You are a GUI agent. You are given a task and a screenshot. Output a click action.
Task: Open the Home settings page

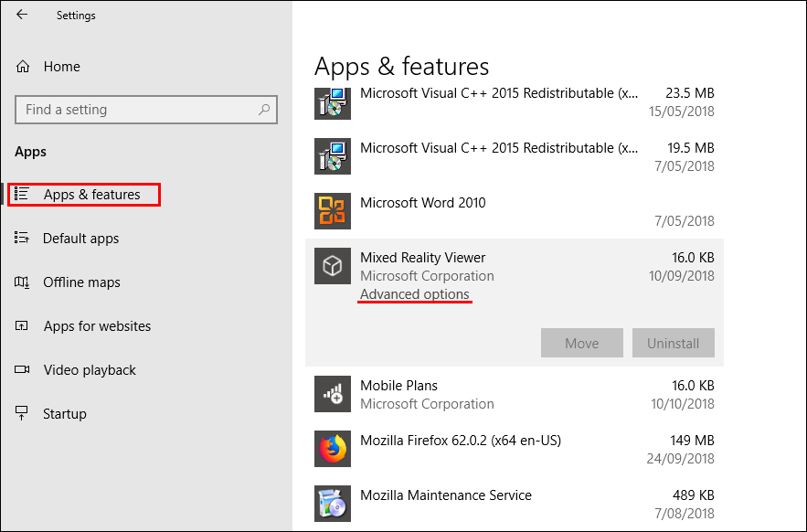[x=62, y=67]
